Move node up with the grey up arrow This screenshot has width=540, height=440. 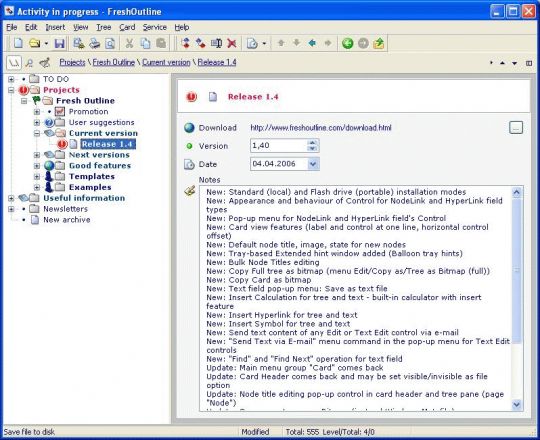click(281, 43)
